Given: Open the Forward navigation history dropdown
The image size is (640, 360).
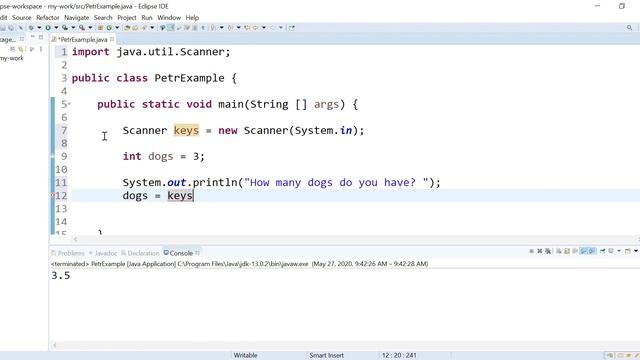Looking at the screenshot, I should (x=281, y=28).
